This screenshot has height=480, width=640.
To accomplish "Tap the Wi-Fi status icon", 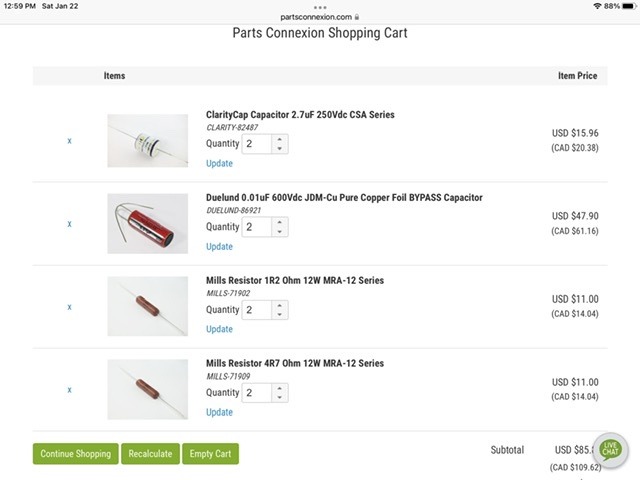I will 597,6.
